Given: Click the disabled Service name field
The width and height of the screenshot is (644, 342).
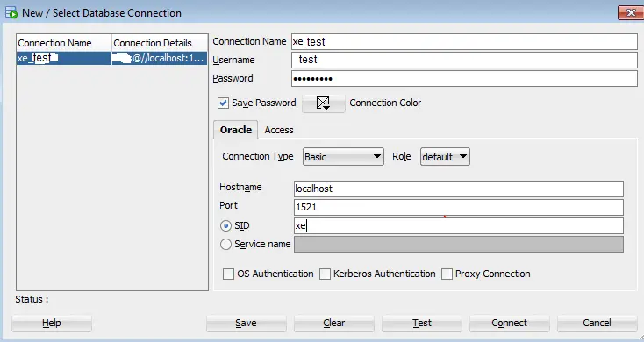Looking at the screenshot, I should click(458, 245).
